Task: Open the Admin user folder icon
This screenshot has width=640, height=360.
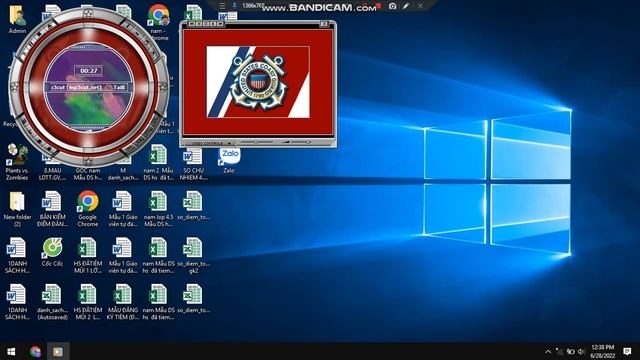Action: tap(17, 20)
